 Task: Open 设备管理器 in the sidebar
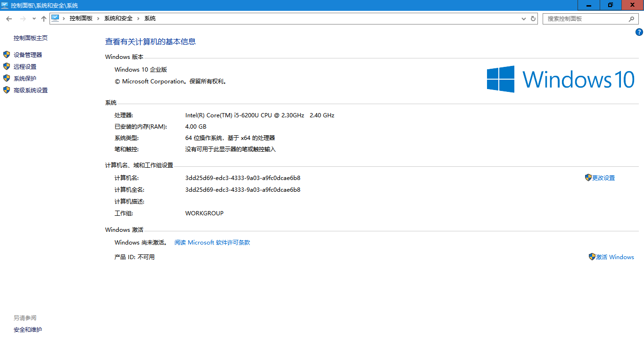[28, 55]
